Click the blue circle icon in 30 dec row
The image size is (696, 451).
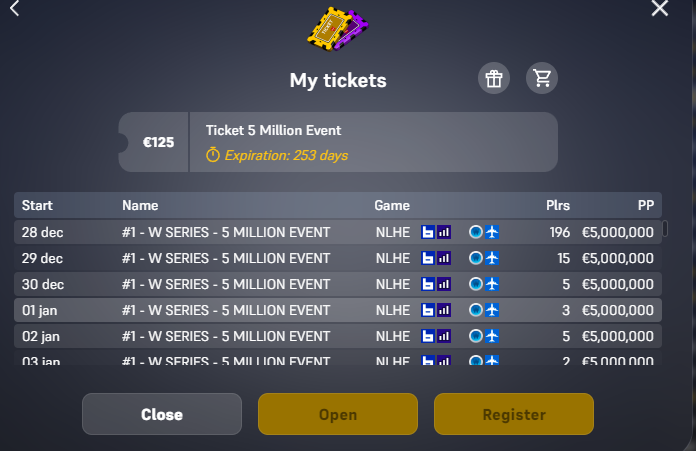click(476, 284)
